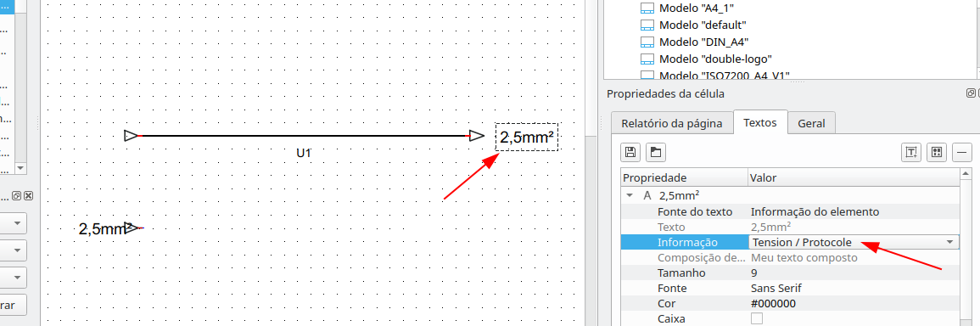
Task: Click the left terminal arrow of U1
Action: click(132, 136)
